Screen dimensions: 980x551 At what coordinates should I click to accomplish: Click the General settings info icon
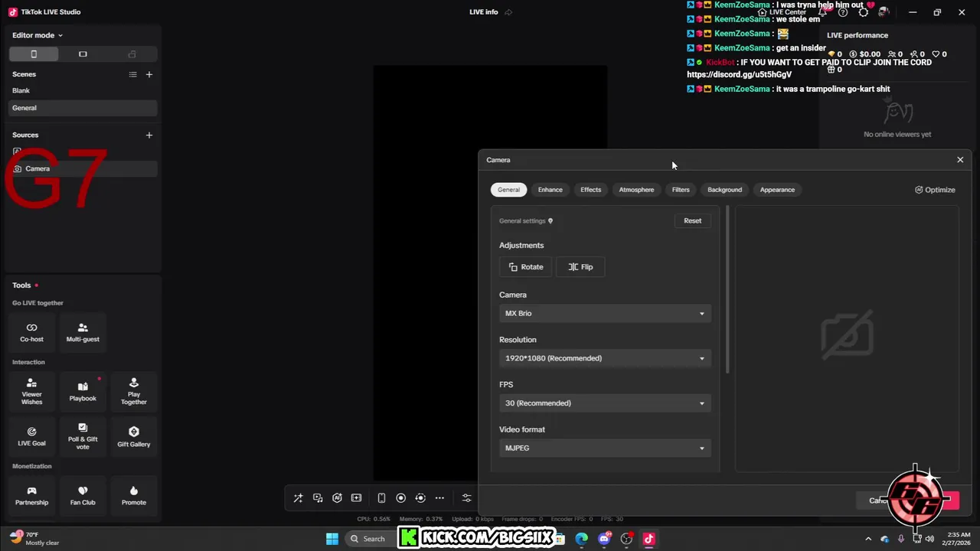[x=550, y=221]
